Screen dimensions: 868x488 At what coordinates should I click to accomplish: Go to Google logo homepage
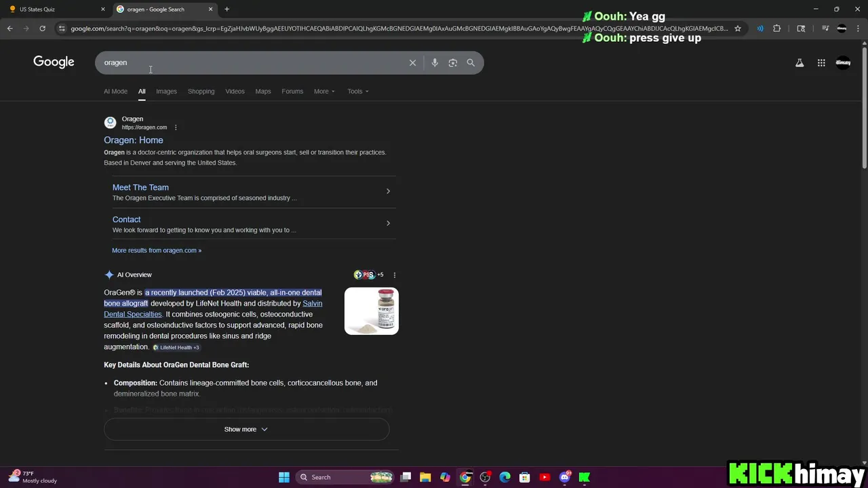[x=54, y=62]
